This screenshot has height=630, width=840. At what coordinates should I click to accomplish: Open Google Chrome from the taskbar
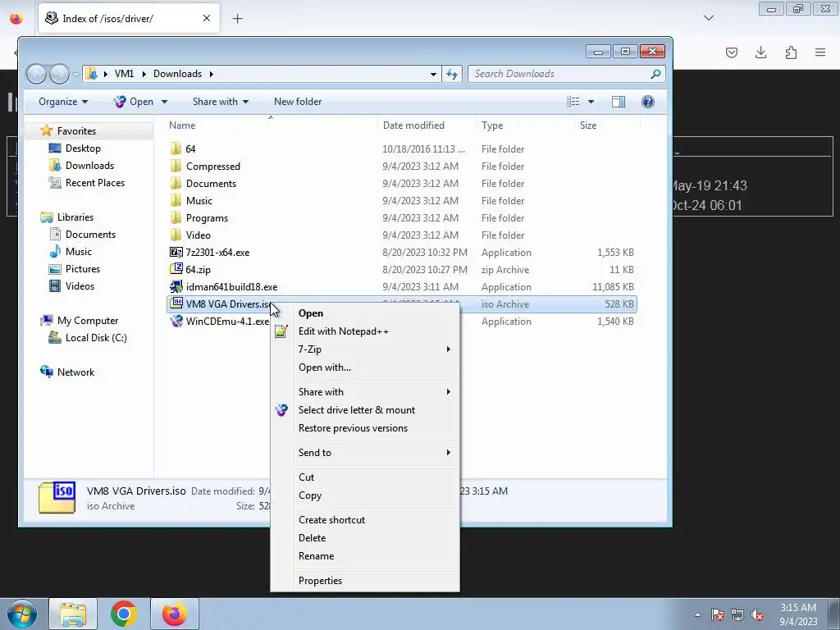click(124, 614)
